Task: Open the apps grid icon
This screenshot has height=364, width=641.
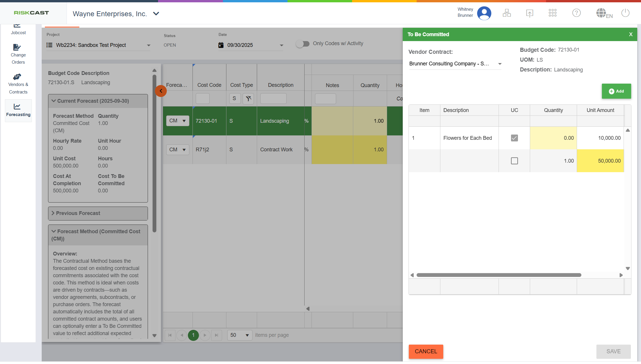Action: (552, 13)
